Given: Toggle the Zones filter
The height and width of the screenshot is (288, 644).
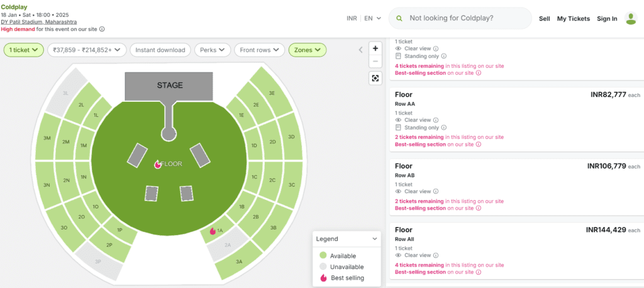Looking at the screenshot, I should pos(308,50).
